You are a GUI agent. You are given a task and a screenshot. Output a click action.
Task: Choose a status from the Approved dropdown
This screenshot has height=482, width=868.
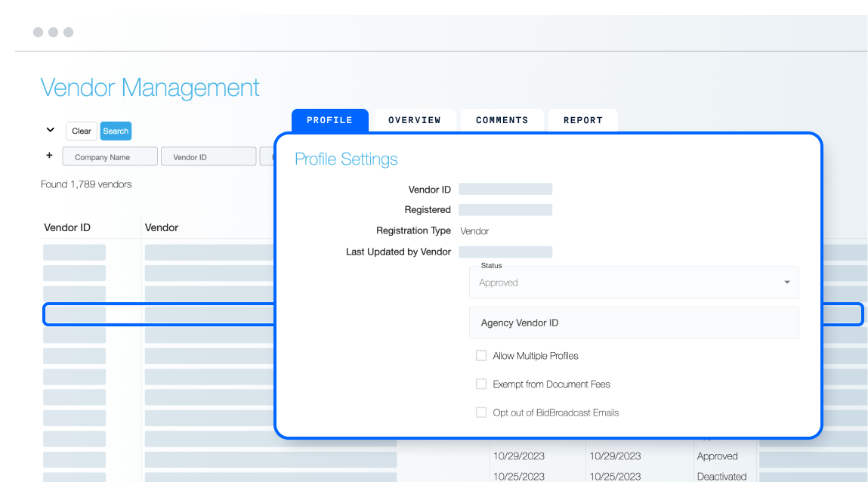634,282
